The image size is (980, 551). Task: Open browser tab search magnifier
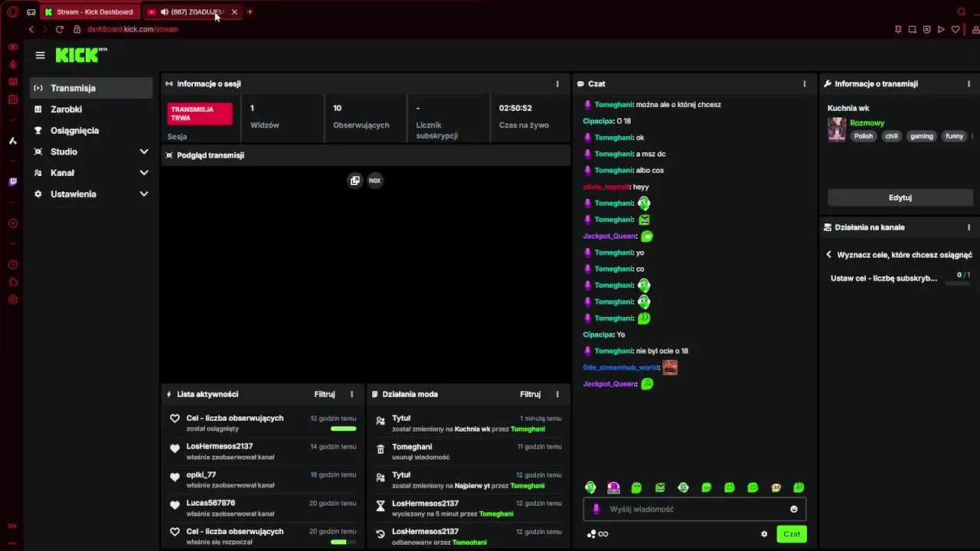pos(962,11)
